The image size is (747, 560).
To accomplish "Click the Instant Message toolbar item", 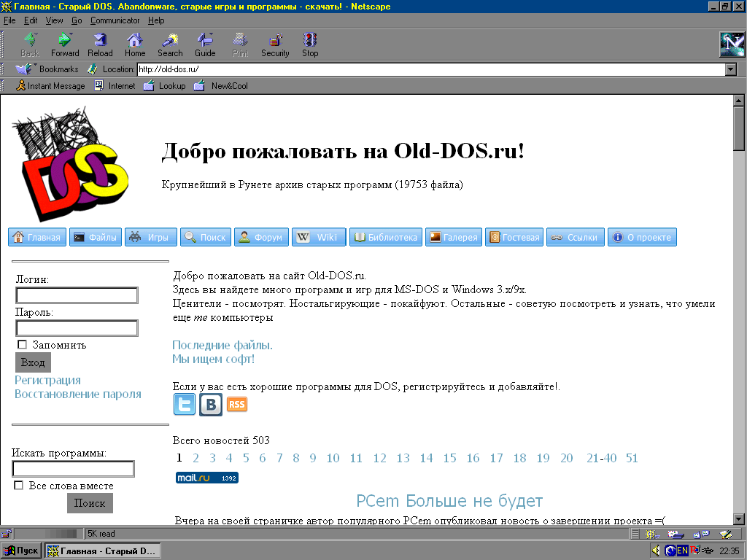I will [x=50, y=86].
